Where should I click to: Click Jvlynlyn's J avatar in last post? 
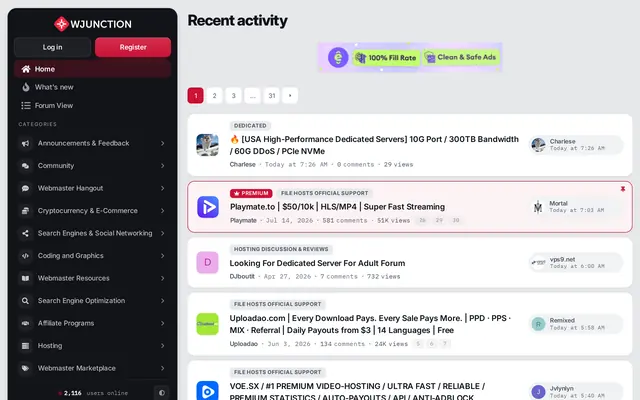[x=538, y=392]
